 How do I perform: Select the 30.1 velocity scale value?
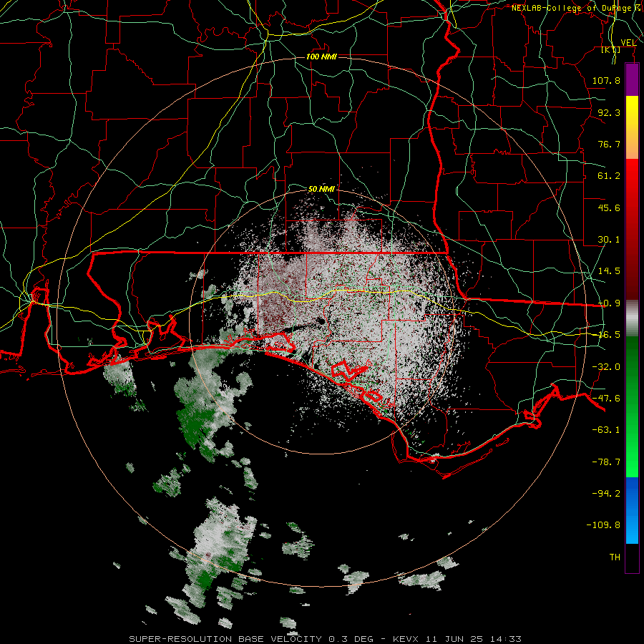click(x=609, y=240)
